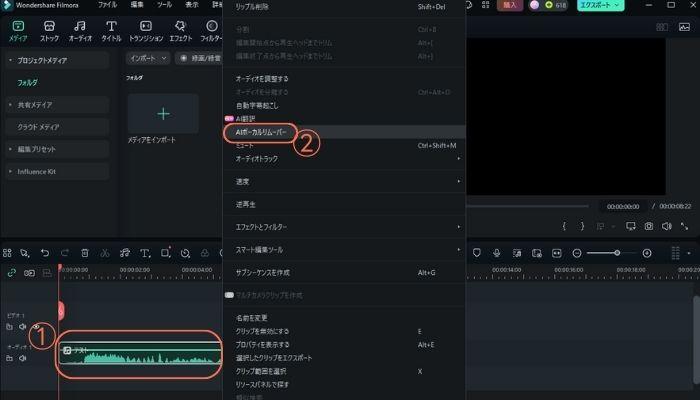Click the microphone voiceover record icon
The image size is (700, 400).
pos(496,253)
